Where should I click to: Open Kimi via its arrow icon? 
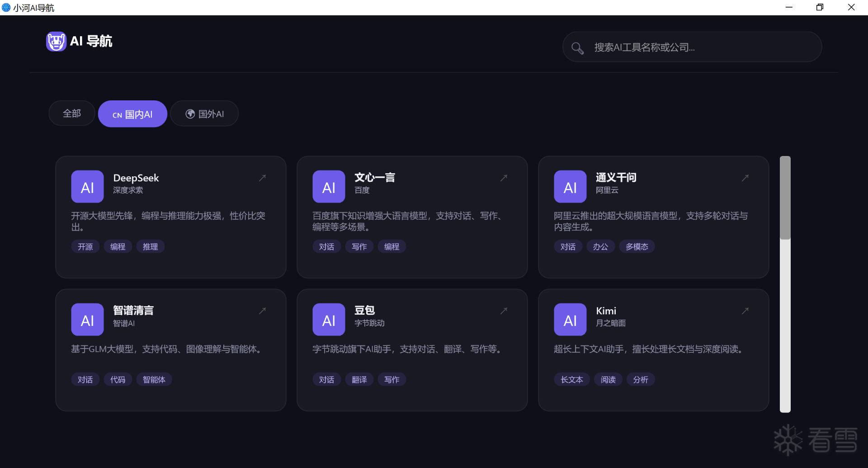pos(745,311)
